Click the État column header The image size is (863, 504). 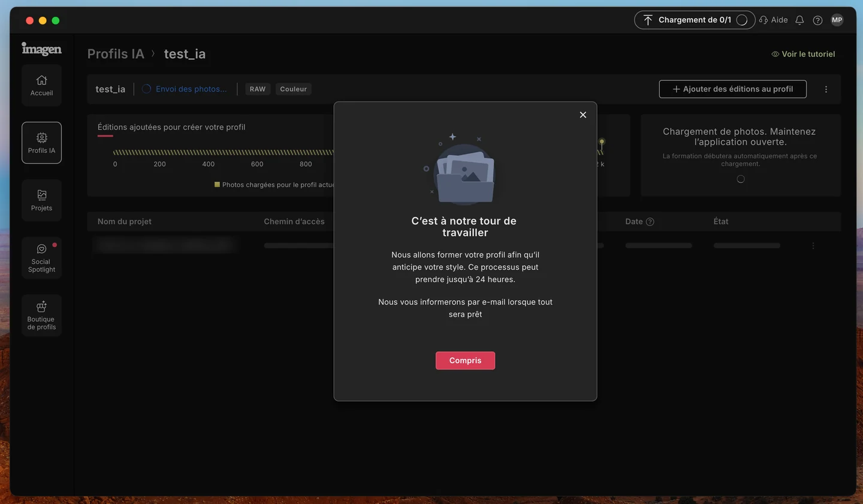[721, 222]
